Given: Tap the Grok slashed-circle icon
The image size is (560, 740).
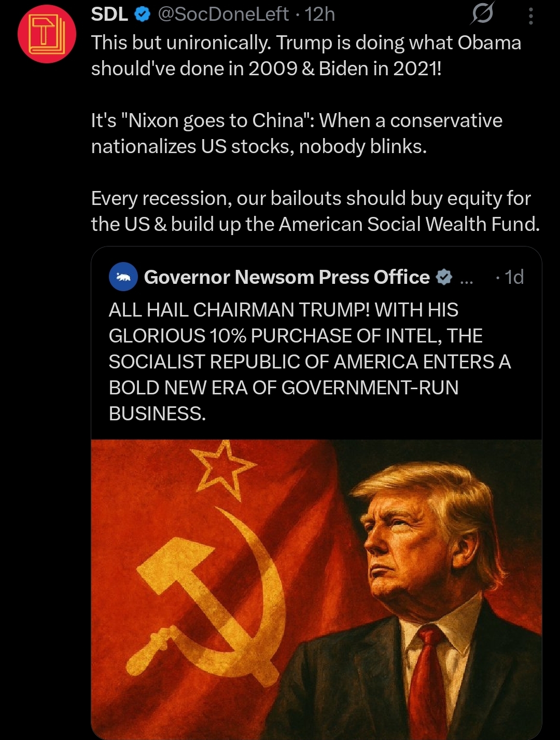Looking at the screenshot, I should click(x=482, y=13).
